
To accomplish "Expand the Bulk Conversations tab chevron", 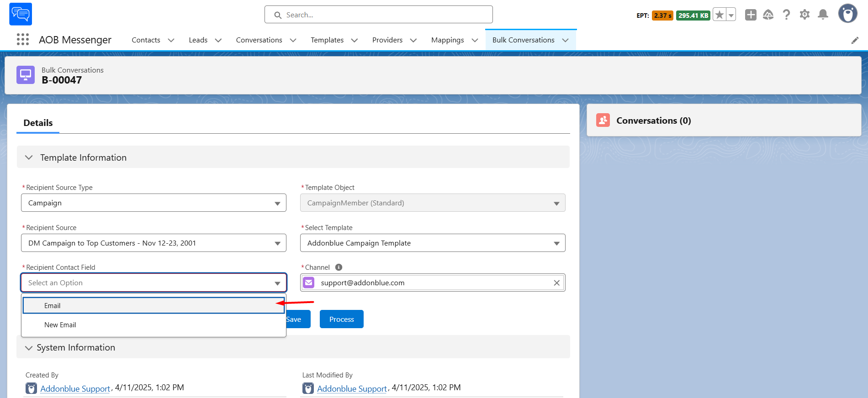I will tap(566, 40).
